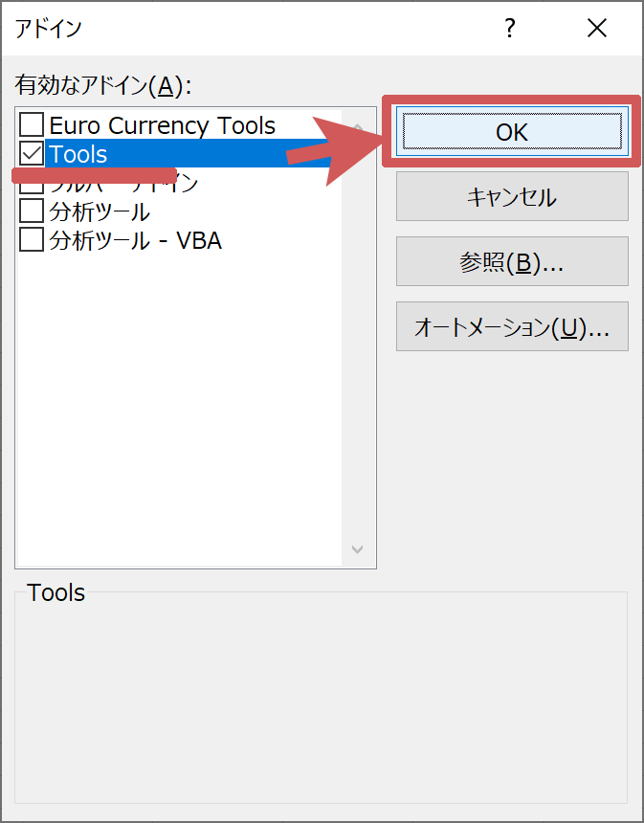Toggle the partly hidden third add-in checkbox
The height and width of the screenshot is (823, 644).
(32, 185)
